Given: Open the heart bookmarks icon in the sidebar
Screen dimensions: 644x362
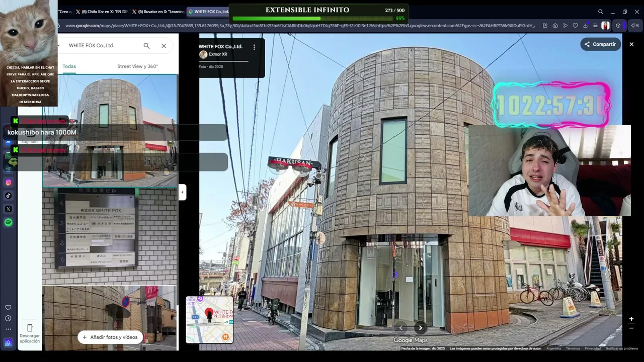Looking at the screenshot, I should pyautogui.click(x=8, y=308).
